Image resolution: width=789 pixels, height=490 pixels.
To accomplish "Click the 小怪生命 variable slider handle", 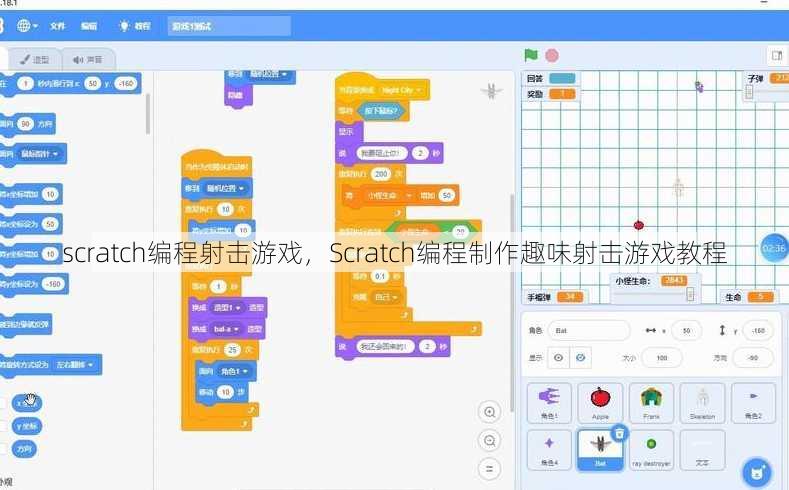I will tap(690, 294).
